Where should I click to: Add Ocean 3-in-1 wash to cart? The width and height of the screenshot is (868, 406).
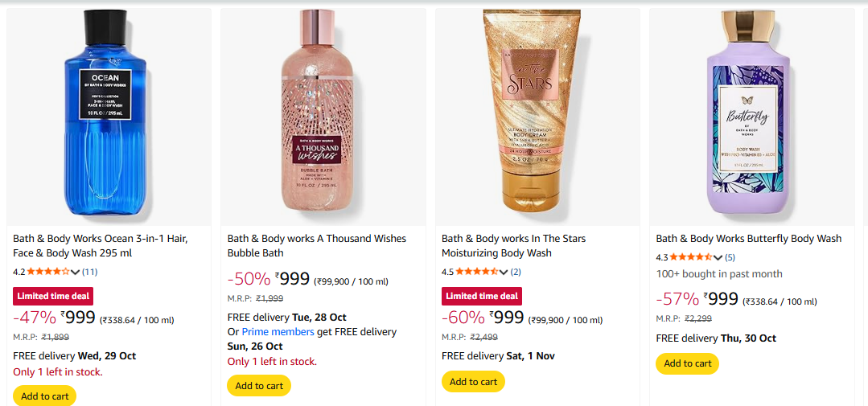pos(45,396)
